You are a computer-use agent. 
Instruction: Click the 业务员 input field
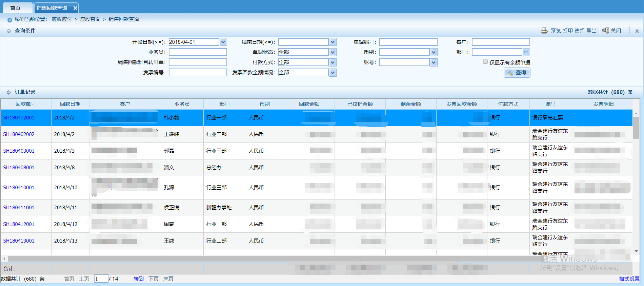click(198, 52)
